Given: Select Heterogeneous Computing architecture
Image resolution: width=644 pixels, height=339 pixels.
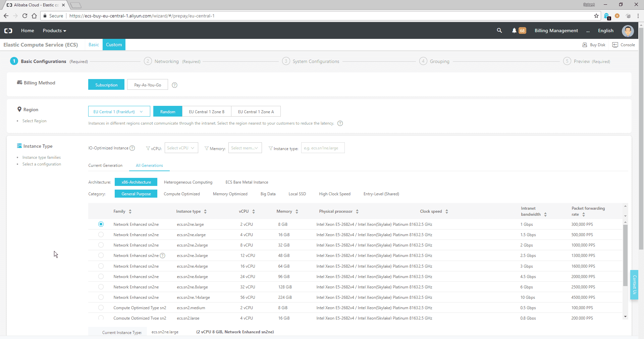Looking at the screenshot, I should pos(188,182).
